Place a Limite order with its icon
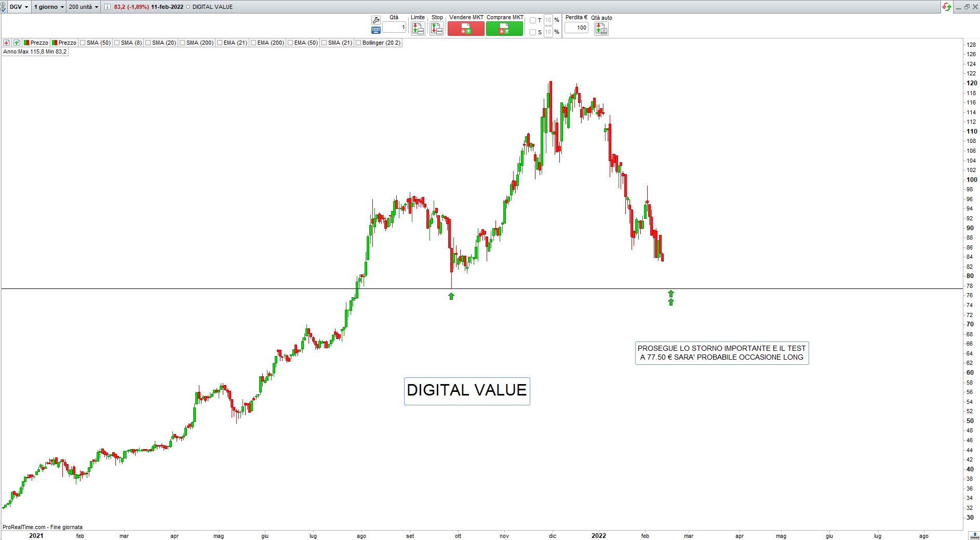 click(418, 29)
